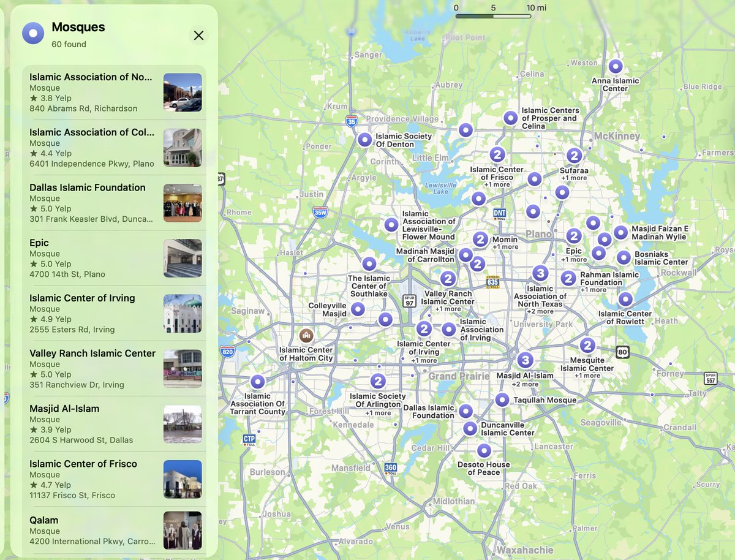
Task: Click Dallas Islamic Foundation map pin
Action: [x=466, y=411]
